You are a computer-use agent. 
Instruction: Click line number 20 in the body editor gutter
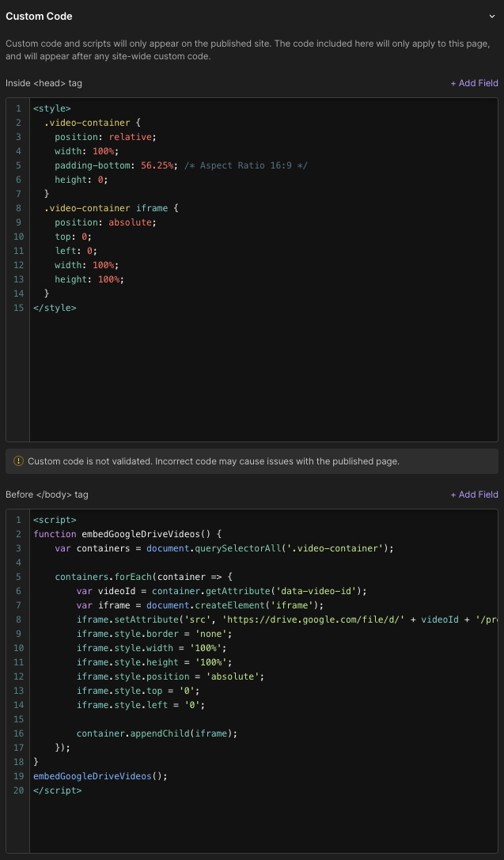tap(19, 791)
